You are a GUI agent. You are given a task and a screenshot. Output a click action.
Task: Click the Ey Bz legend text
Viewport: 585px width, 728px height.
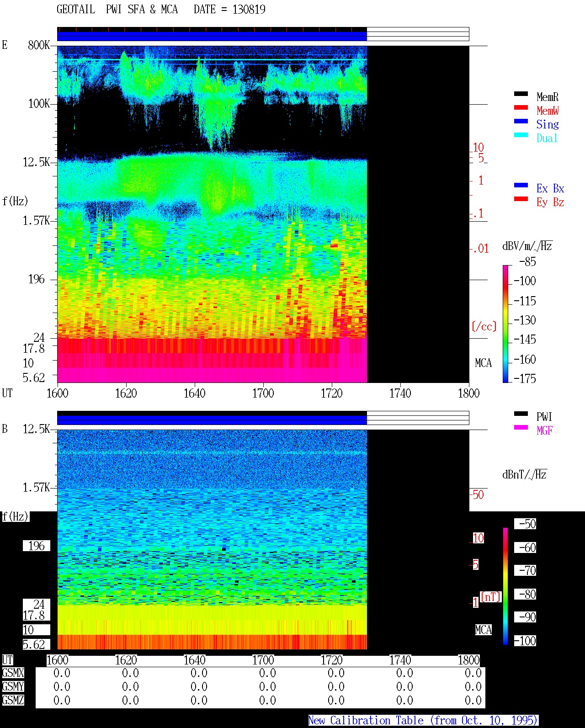(x=550, y=202)
